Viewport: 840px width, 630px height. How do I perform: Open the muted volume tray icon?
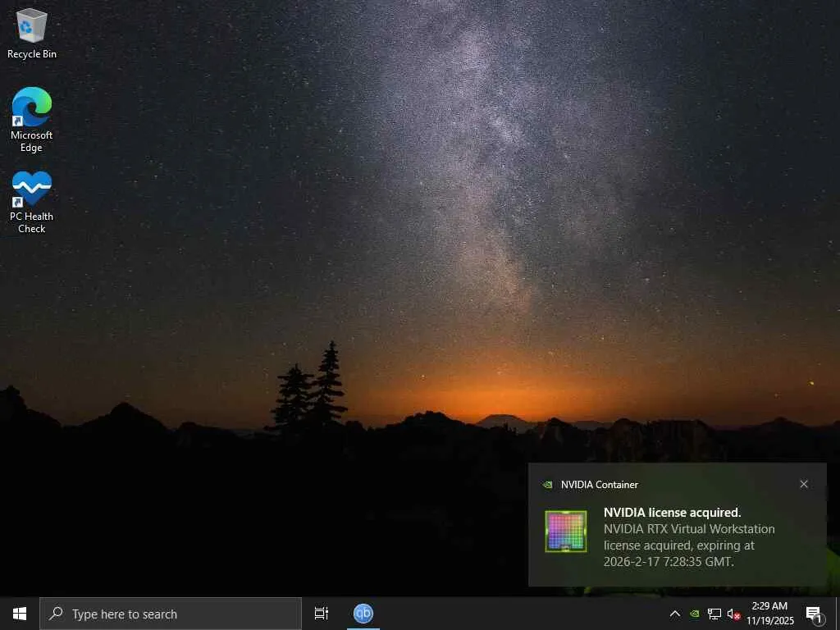[733, 614]
